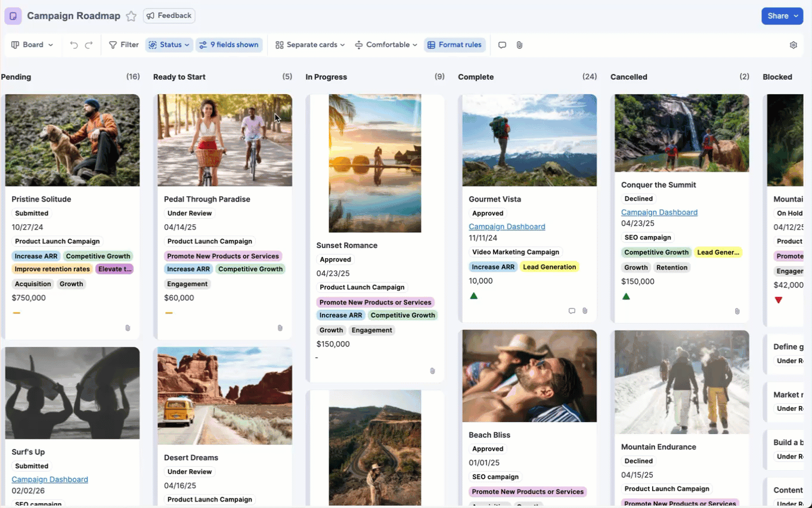Open the attachments paperclip icon in toolbar
The height and width of the screenshot is (508, 812).
point(519,45)
